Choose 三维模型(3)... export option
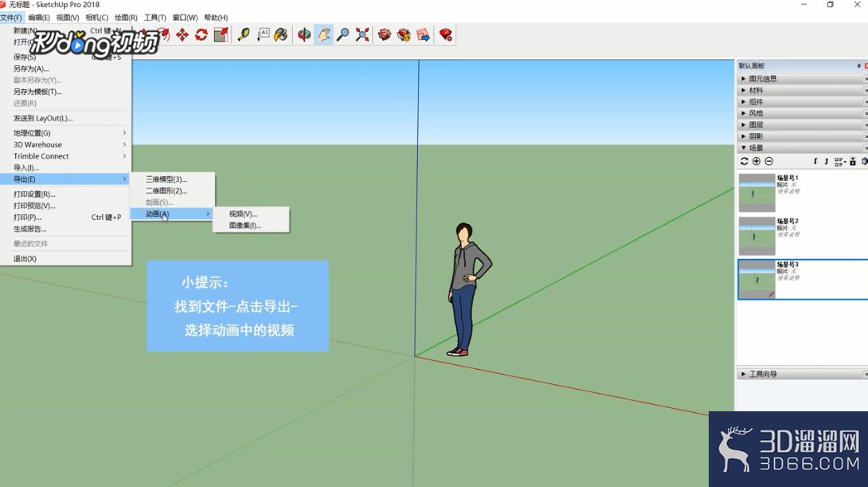Screen dimensions: 868x487 pyautogui.click(x=172, y=179)
